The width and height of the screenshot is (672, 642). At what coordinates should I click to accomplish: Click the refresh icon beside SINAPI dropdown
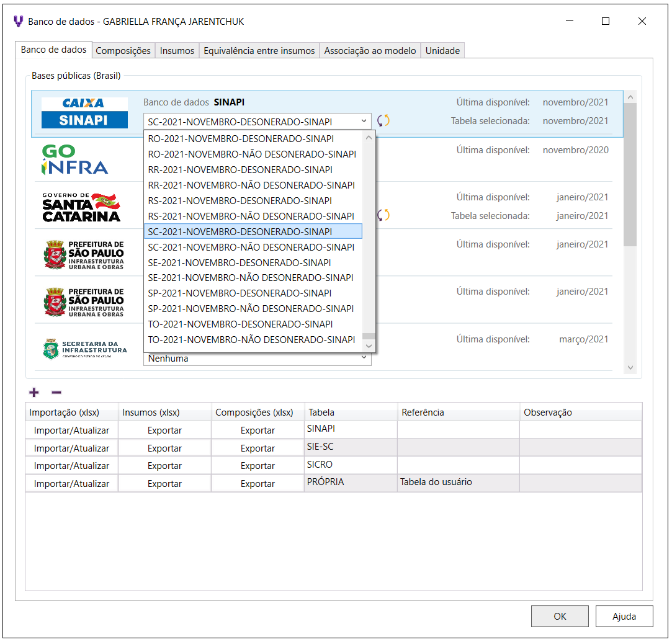pyautogui.click(x=383, y=121)
